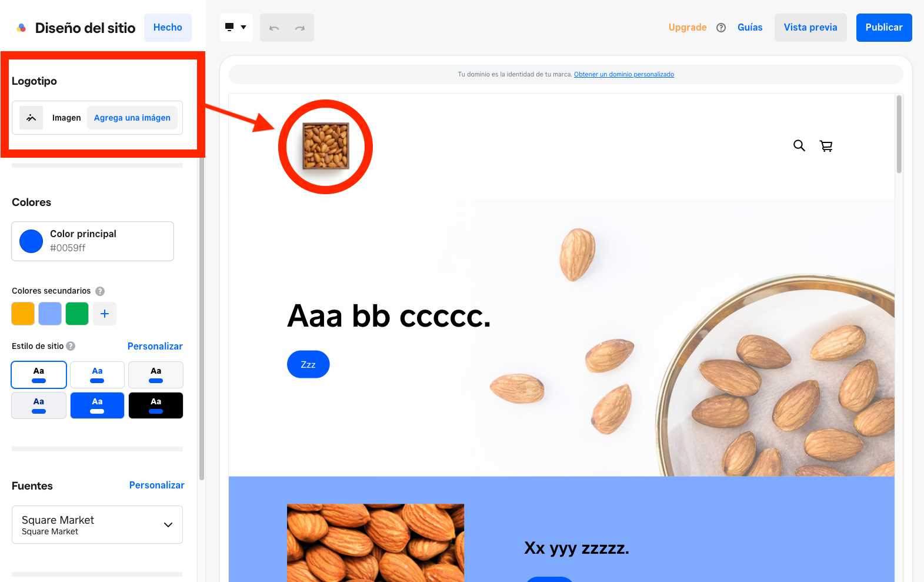Add a secondary color with plus button
This screenshot has height=582, width=924.
[105, 314]
